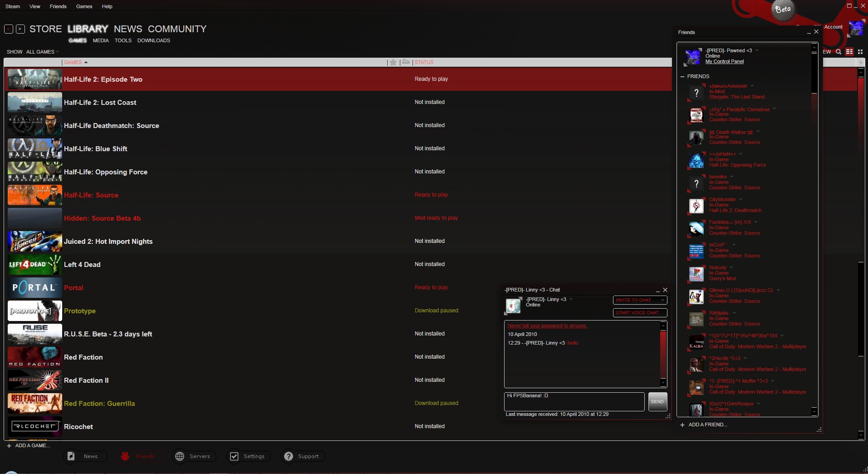Switch to the Downloads tab

(x=153, y=40)
